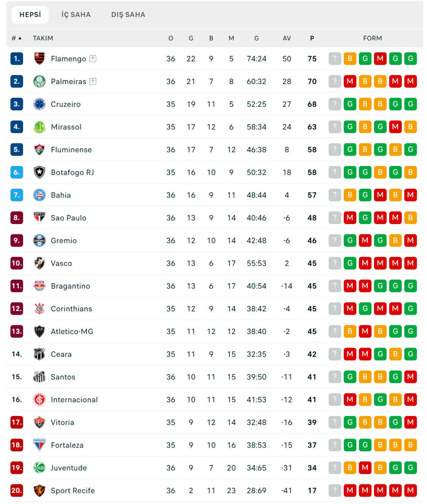The height and width of the screenshot is (504, 427).
Task: Click Juventude's last green G form badge
Action: tap(410, 468)
